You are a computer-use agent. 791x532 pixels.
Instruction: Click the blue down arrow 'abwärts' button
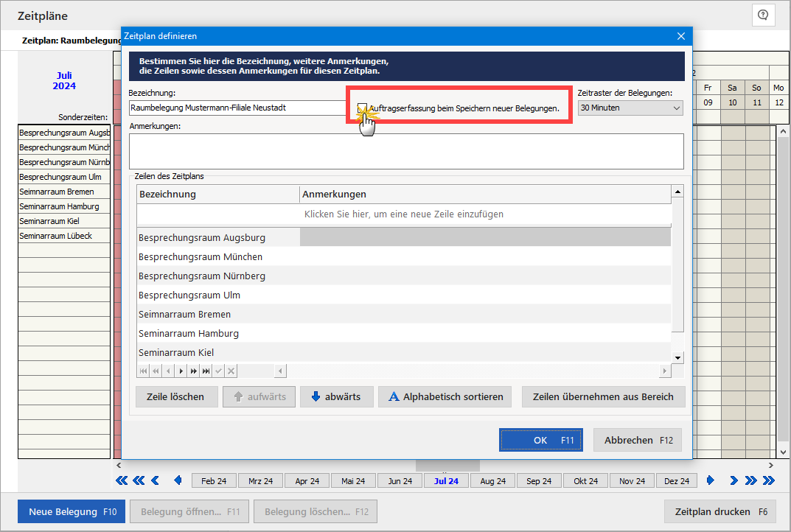pyautogui.click(x=336, y=396)
